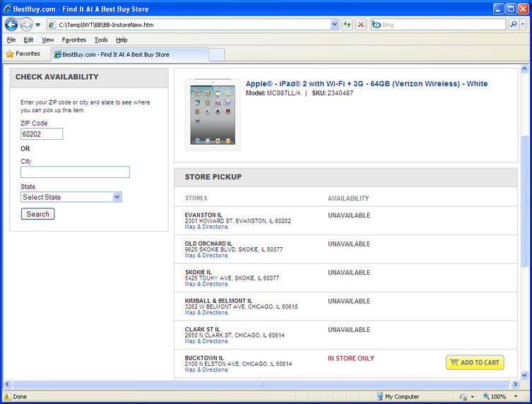Click the zoom magnifier 100% button
This screenshot has height=404, width=532.
click(495, 396)
